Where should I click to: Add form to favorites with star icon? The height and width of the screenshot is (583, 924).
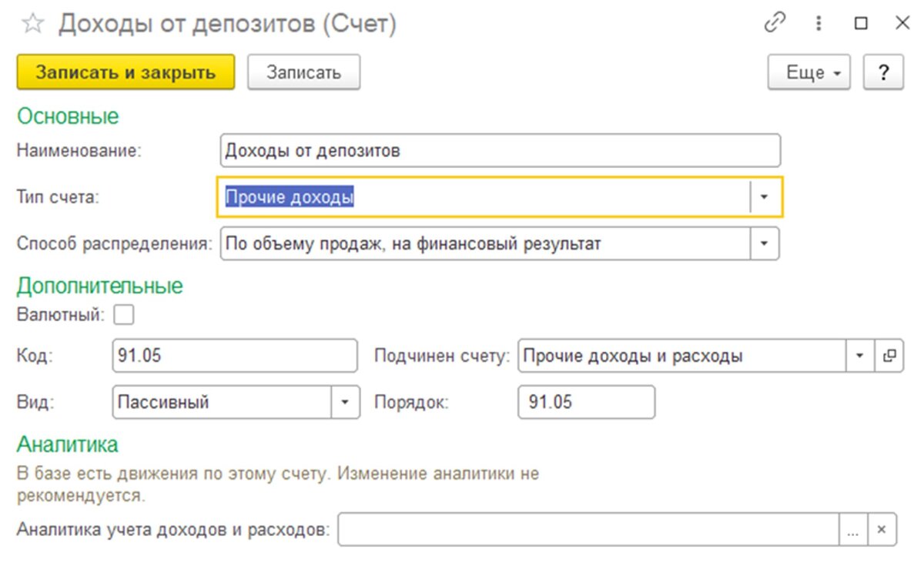[x=32, y=24]
